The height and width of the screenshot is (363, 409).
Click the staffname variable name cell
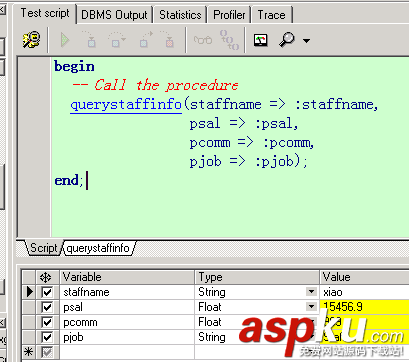pos(127,292)
